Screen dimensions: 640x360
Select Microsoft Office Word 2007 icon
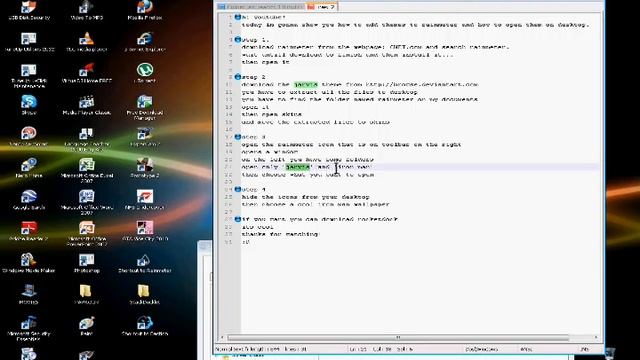tap(87, 202)
